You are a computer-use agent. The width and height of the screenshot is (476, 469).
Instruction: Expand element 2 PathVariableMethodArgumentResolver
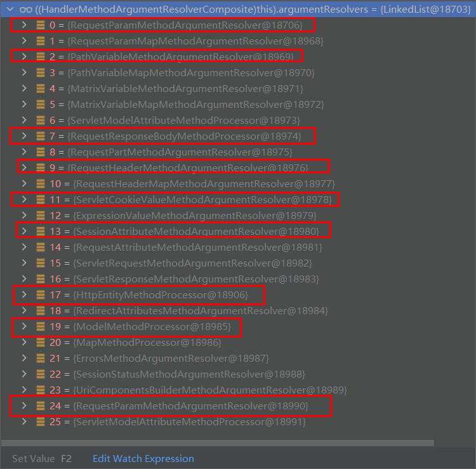pos(24,56)
